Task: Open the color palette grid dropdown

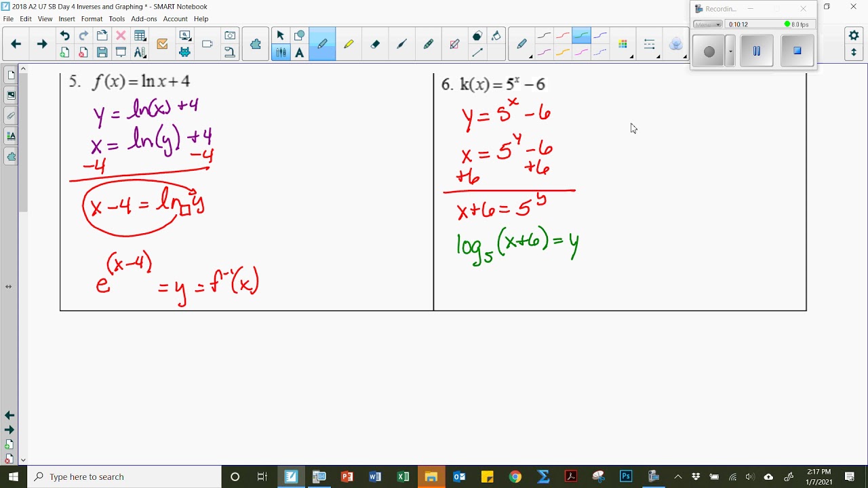Action: click(623, 44)
